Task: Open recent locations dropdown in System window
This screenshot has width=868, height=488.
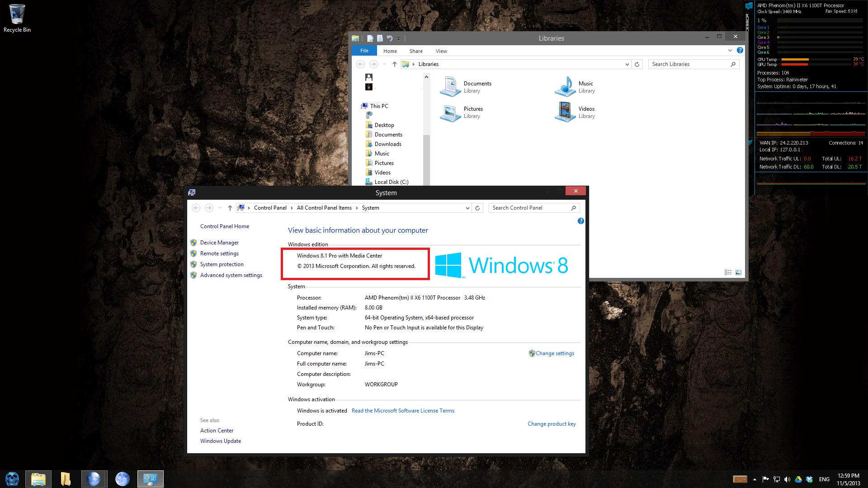Action: pos(220,208)
